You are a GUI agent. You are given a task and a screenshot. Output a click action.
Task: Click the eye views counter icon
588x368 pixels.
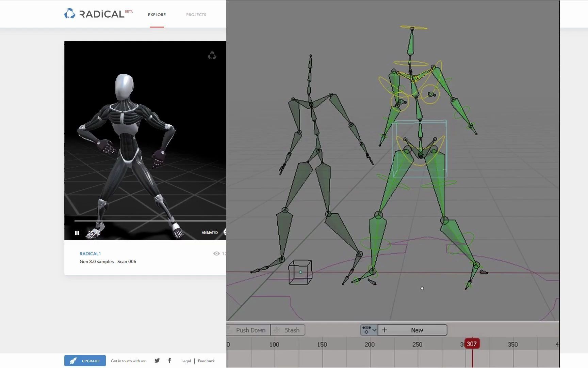click(x=216, y=254)
